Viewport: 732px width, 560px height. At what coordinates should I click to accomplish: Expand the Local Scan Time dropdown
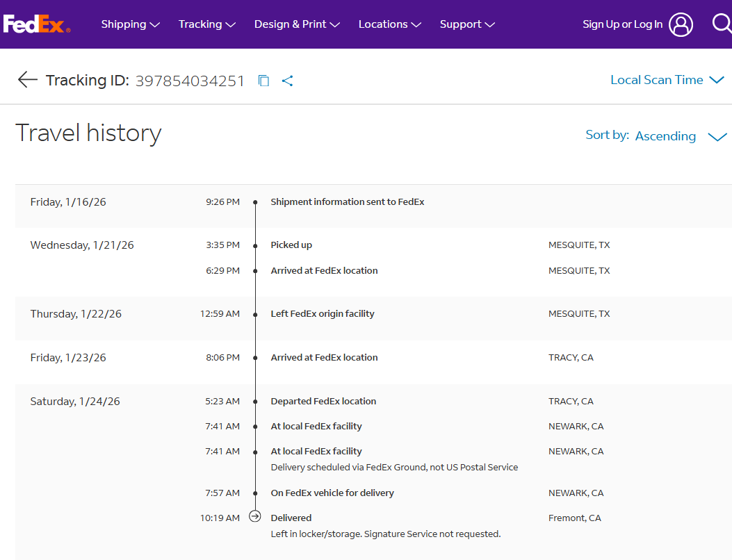point(667,80)
